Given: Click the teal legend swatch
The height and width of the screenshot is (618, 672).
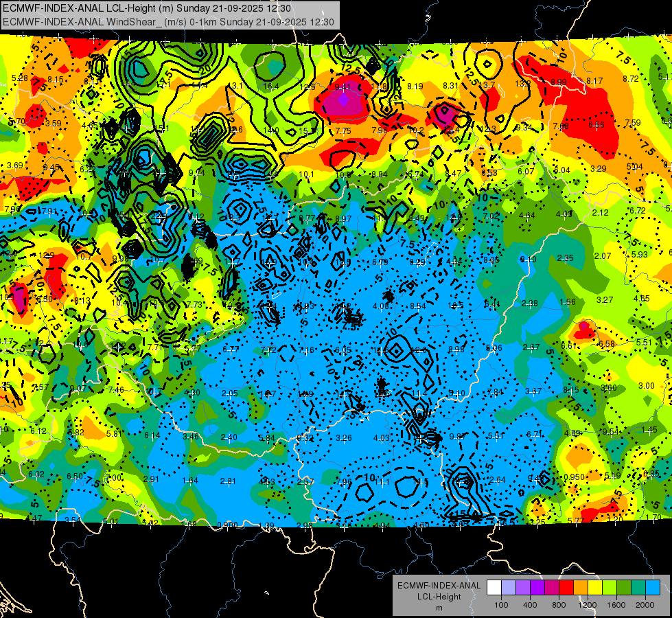Looking at the screenshot, I should [x=638, y=587].
